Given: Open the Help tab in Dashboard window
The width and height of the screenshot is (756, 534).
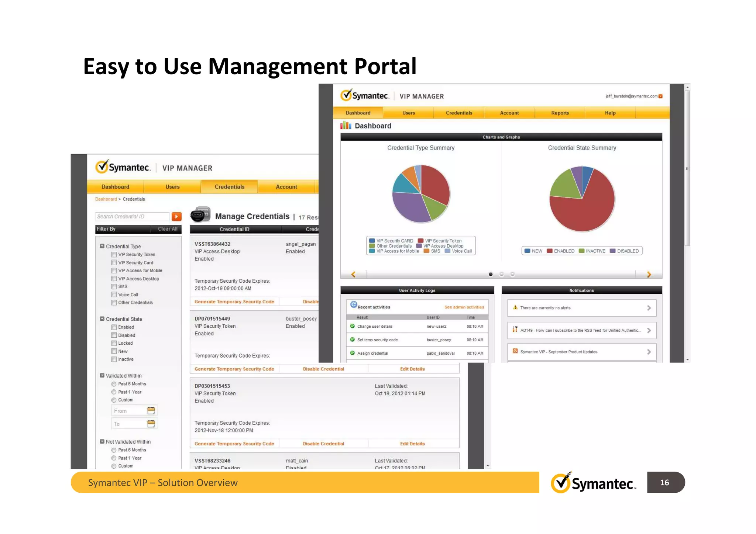Looking at the screenshot, I should tap(610, 113).
